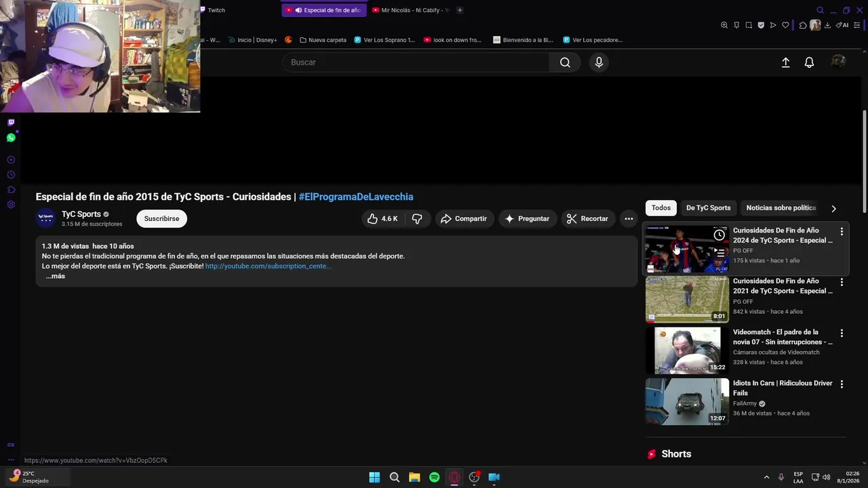Click the GX corner icon in sidebar

click(11, 445)
